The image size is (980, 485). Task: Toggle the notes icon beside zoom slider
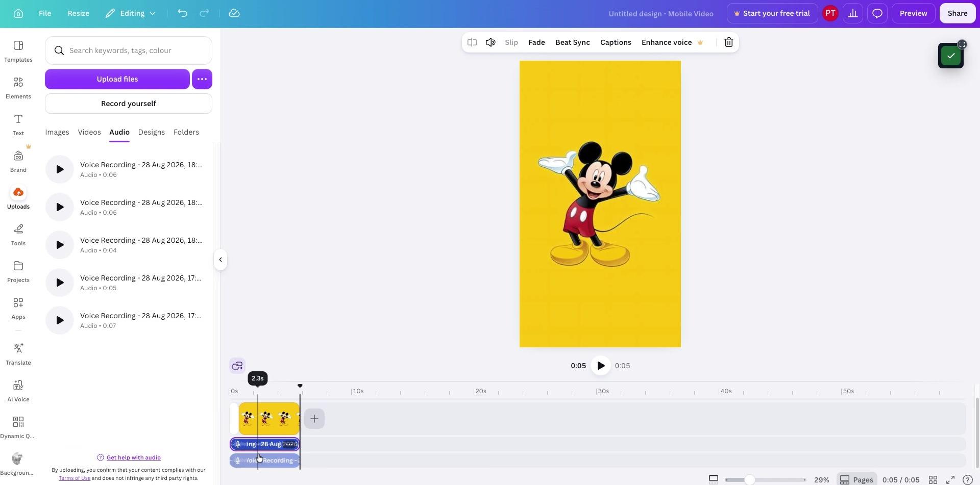point(714,479)
